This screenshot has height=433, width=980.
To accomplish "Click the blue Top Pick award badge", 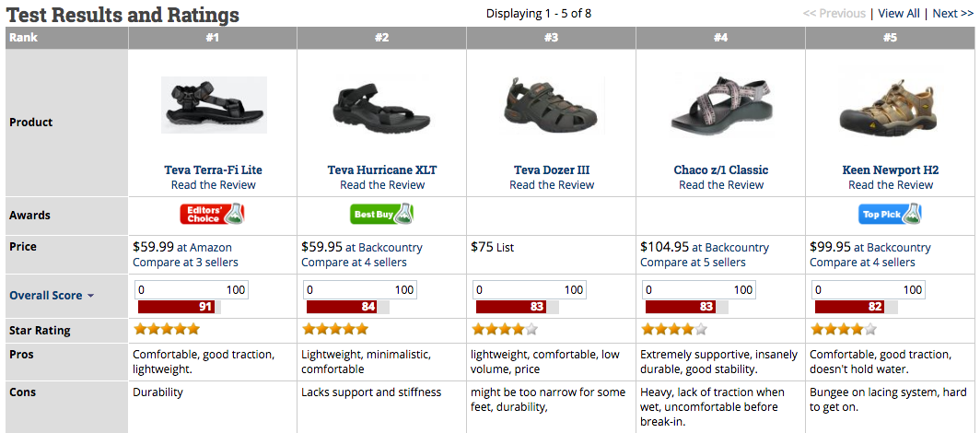I will [890, 215].
